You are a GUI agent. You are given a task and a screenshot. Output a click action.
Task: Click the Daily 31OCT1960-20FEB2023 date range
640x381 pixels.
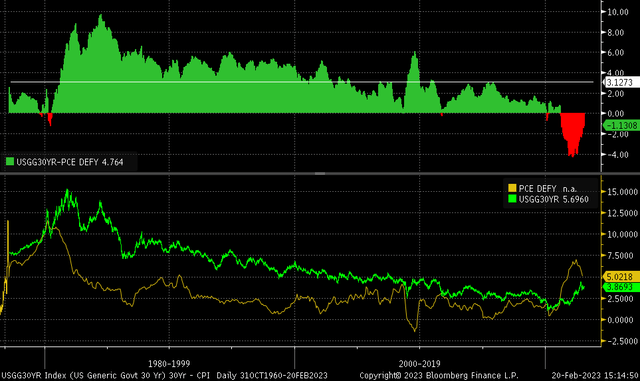pos(272,375)
